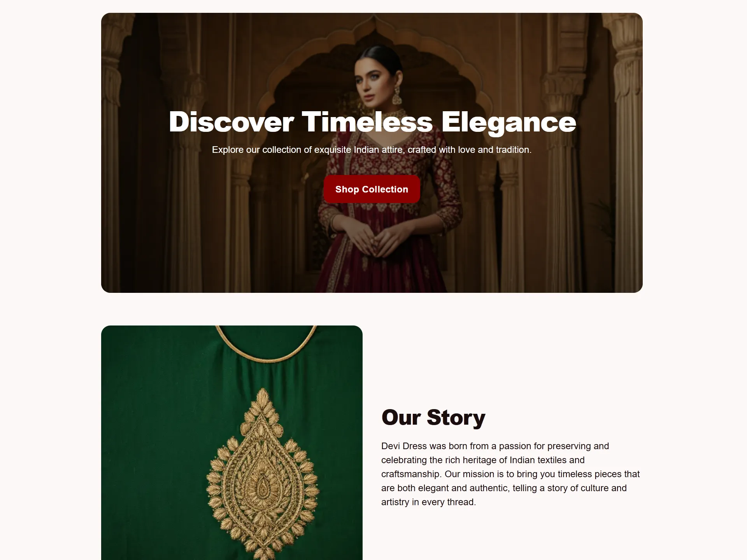Image resolution: width=747 pixels, height=560 pixels.
Task: Click the "Our Story" heading
Action: pyautogui.click(x=433, y=417)
